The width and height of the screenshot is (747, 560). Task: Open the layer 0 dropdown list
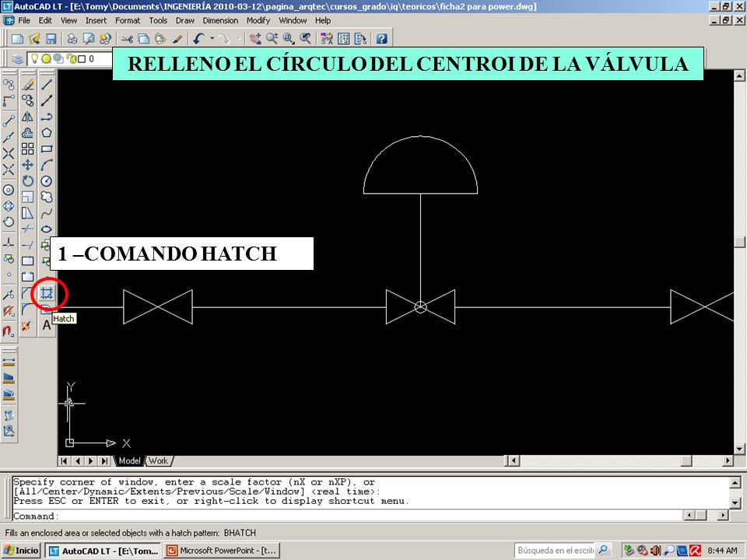point(70,59)
